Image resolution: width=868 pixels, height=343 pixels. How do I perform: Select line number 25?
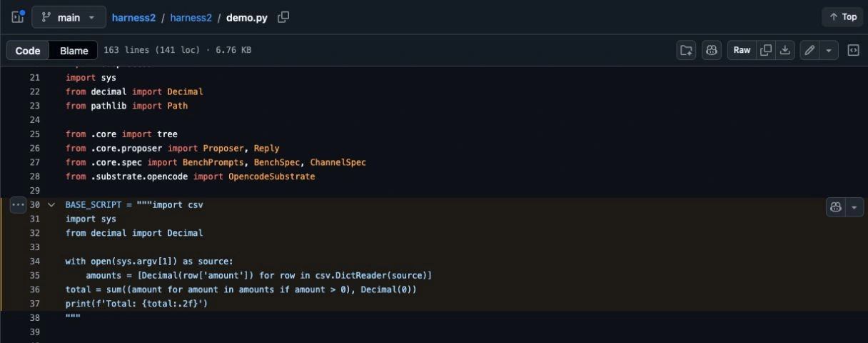(x=35, y=134)
